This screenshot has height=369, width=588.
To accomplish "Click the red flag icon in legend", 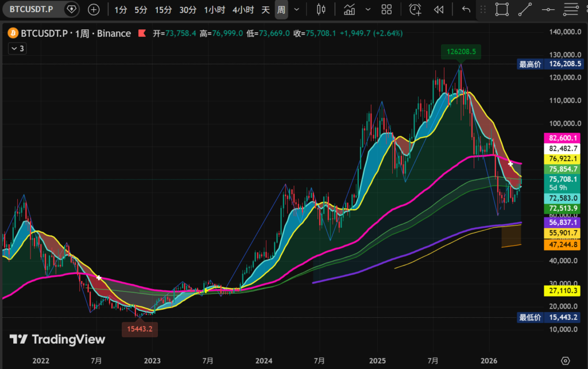I will [x=142, y=33].
